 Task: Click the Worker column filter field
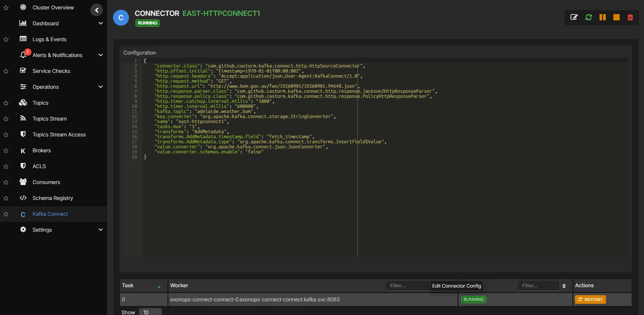click(407, 286)
